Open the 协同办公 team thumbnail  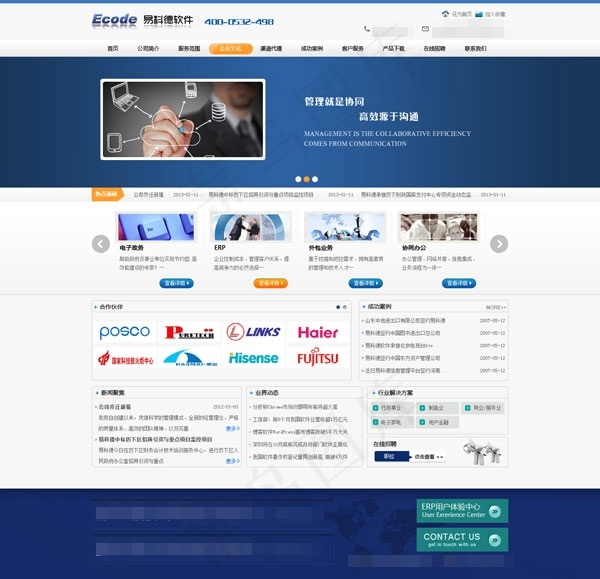(439, 227)
